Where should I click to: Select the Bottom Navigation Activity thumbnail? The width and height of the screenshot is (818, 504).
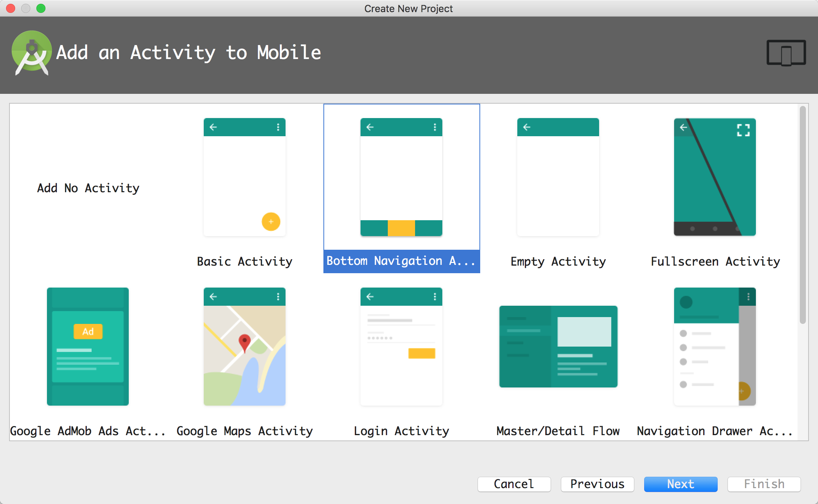coord(401,177)
